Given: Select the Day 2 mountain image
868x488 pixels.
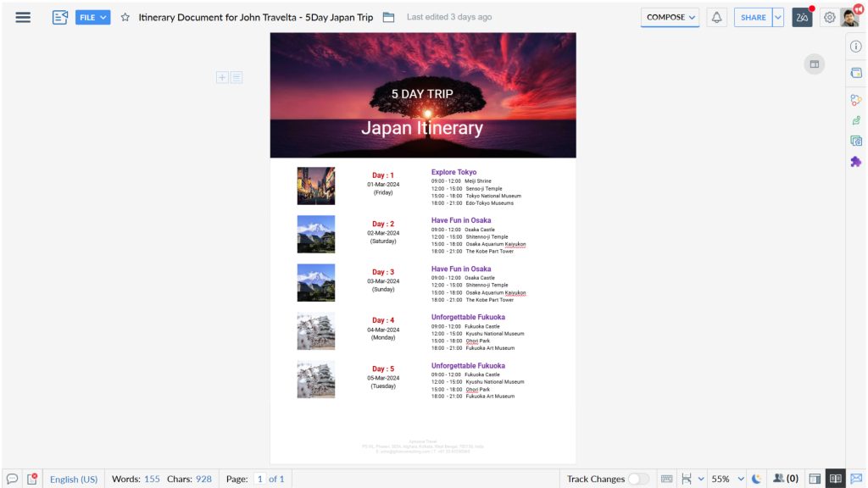Looking at the screenshot, I should click(316, 234).
